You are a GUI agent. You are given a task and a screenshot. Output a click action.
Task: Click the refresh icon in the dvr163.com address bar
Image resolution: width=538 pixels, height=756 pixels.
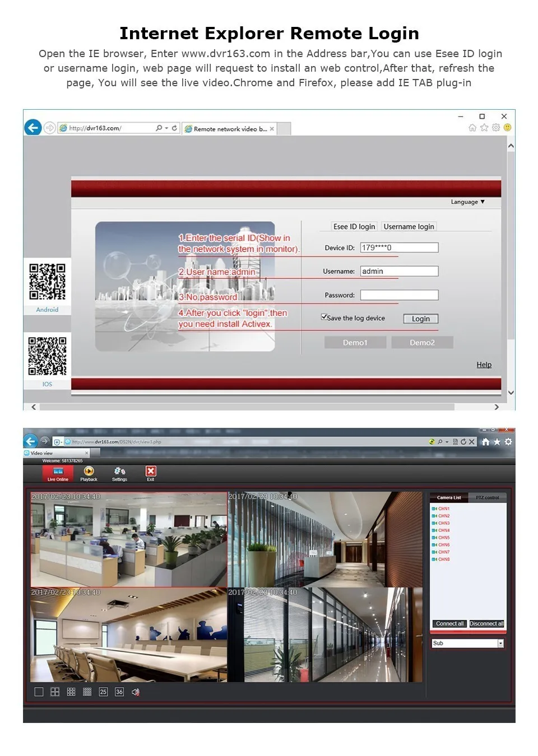[x=174, y=128]
